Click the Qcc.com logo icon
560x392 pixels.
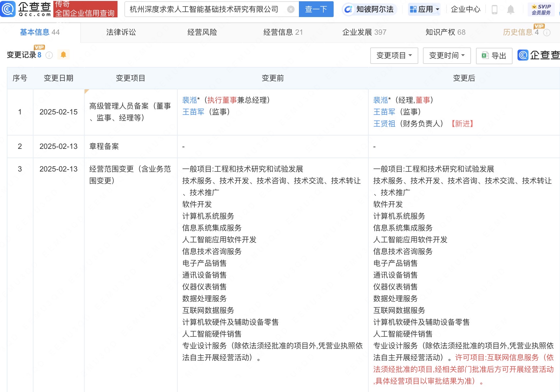(8, 9)
